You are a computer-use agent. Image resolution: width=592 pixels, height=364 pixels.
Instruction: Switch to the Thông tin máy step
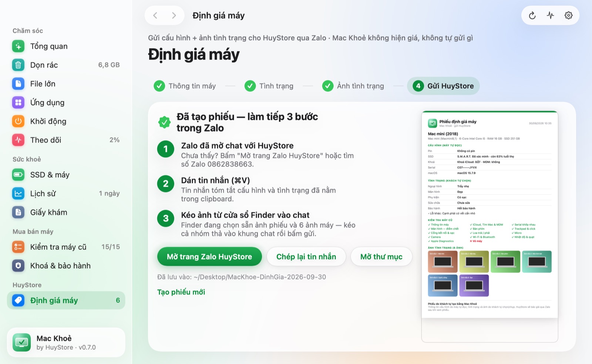tap(185, 86)
